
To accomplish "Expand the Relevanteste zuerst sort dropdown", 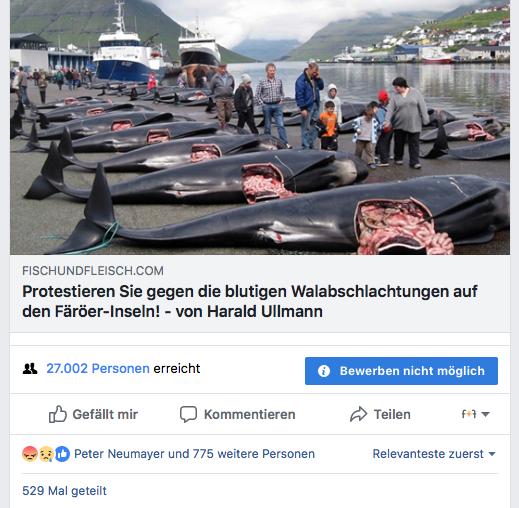I will (434, 454).
